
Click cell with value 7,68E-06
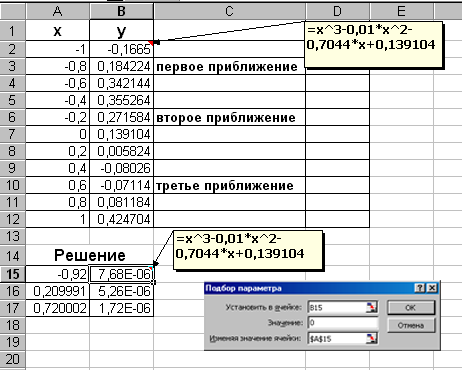tap(121, 274)
